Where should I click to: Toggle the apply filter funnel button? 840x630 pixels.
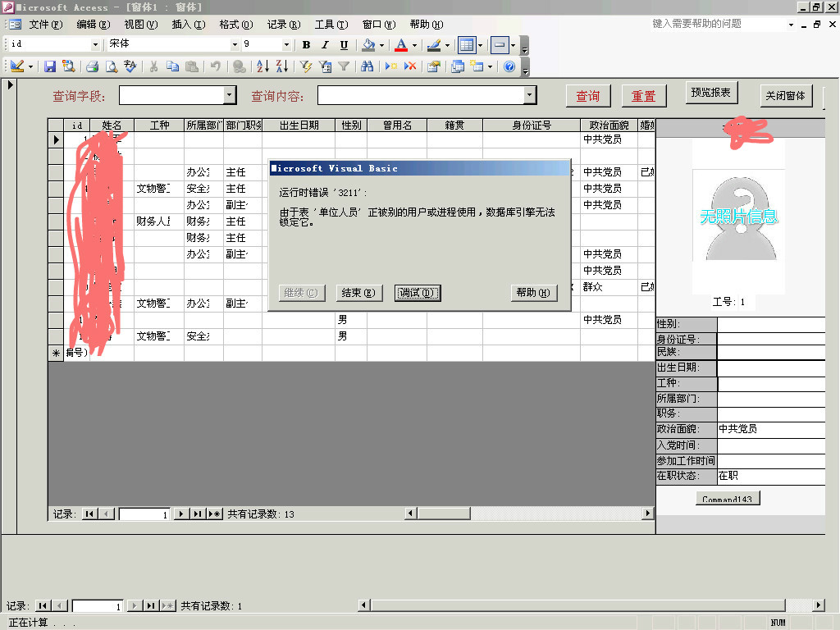pyautogui.click(x=344, y=66)
